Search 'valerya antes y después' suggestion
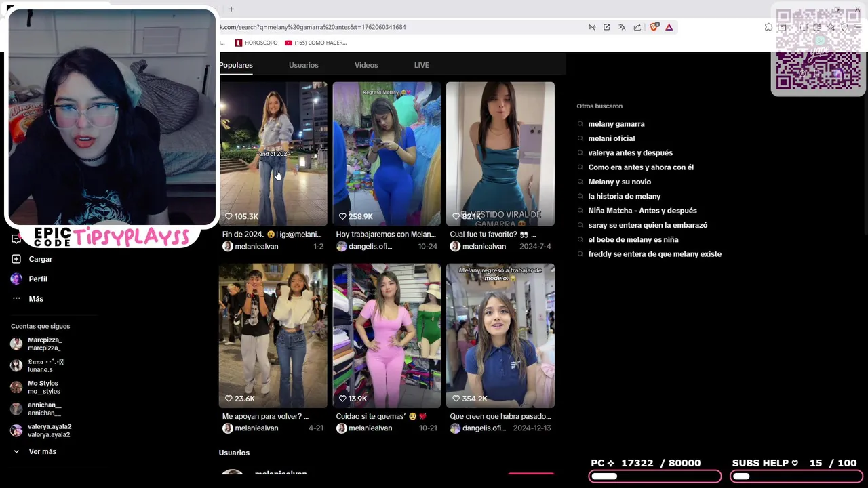The height and width of the screenshot is (488, 868). tap(631, 153)
